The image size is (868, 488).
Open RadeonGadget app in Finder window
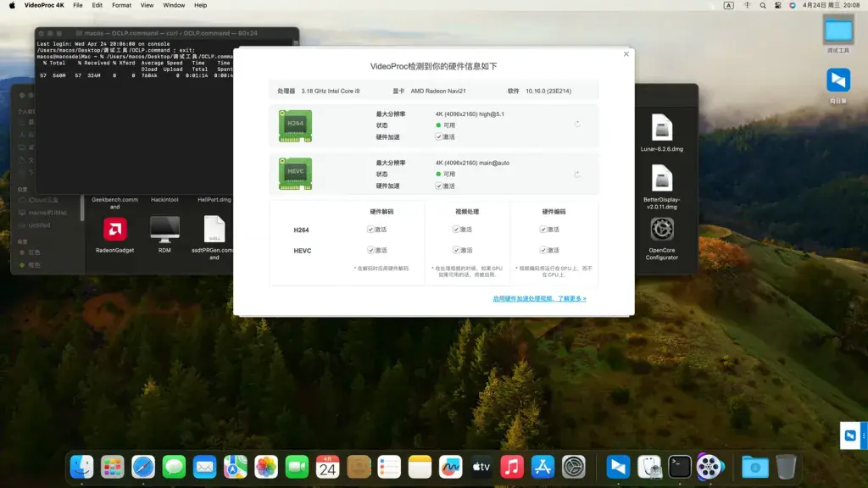coord(114,229)
